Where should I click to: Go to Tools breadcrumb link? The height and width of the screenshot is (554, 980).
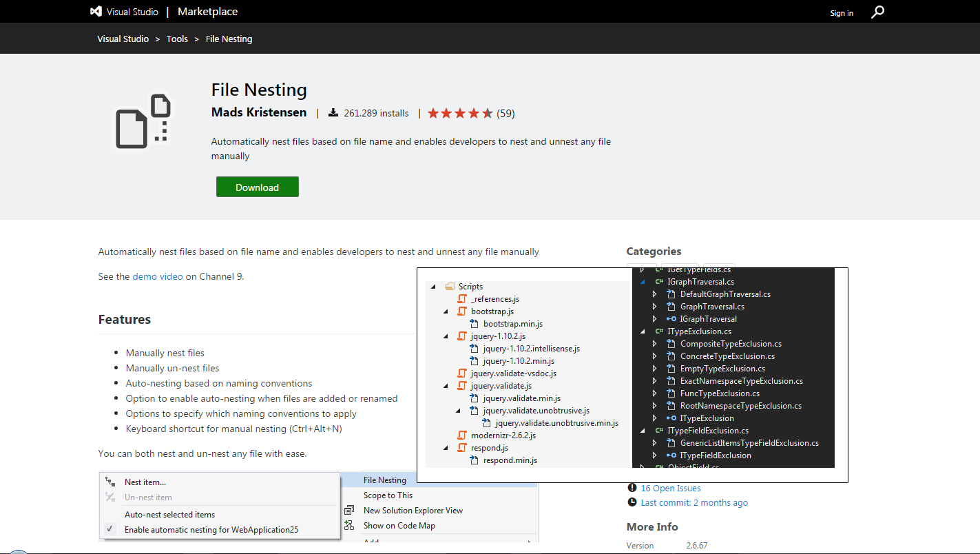pyautogui.click(x=177, y=39)
